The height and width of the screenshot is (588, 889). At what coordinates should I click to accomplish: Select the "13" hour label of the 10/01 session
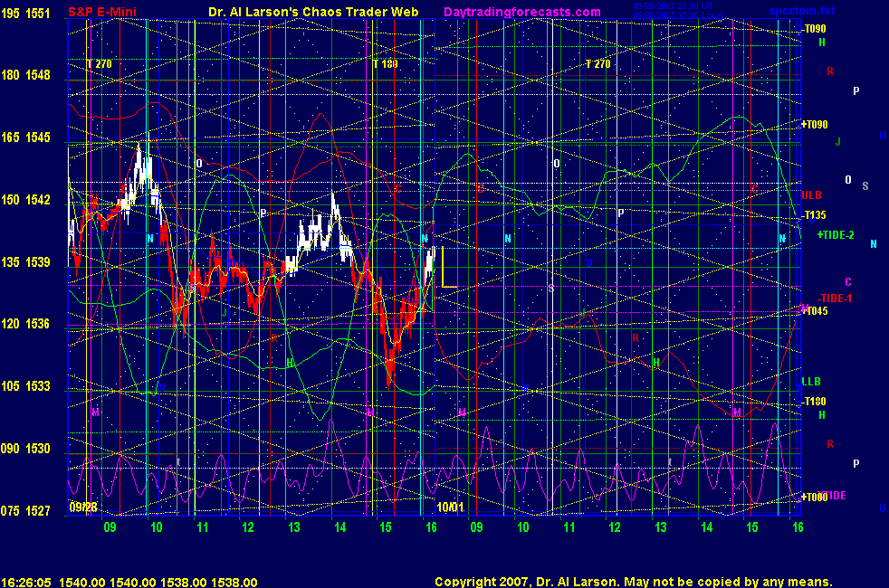pos(661,527)
